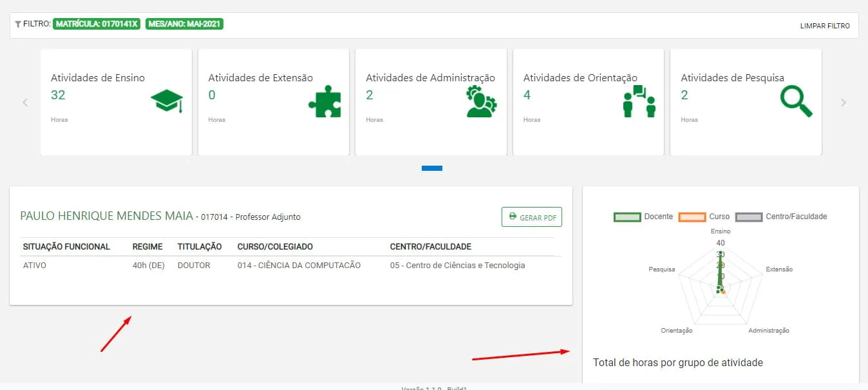Click the ATIVO status cell

point(35,265)
